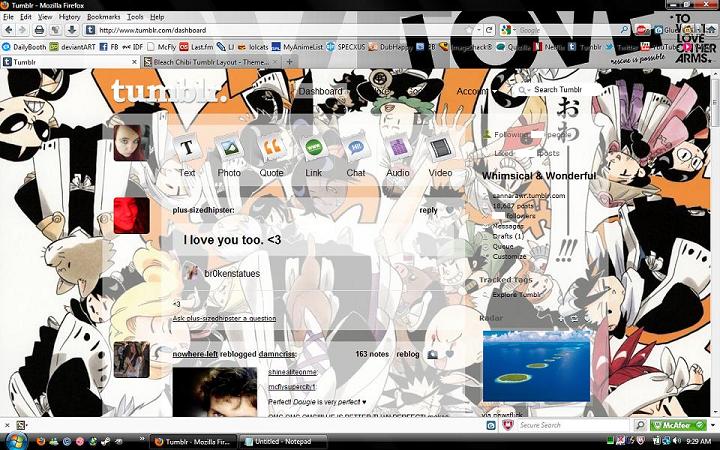Open the Customize sidebar link

click(x=510, y=257)
